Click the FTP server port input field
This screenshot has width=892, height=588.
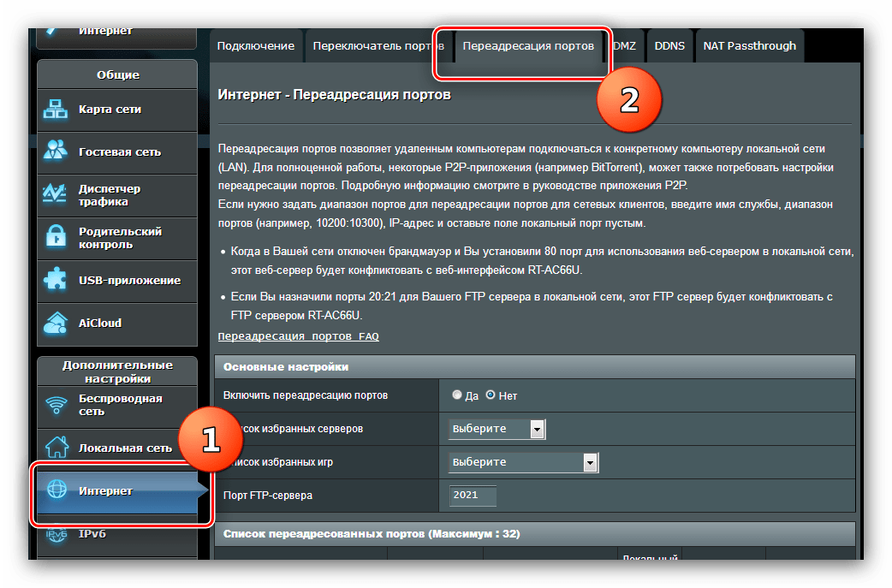473,495
